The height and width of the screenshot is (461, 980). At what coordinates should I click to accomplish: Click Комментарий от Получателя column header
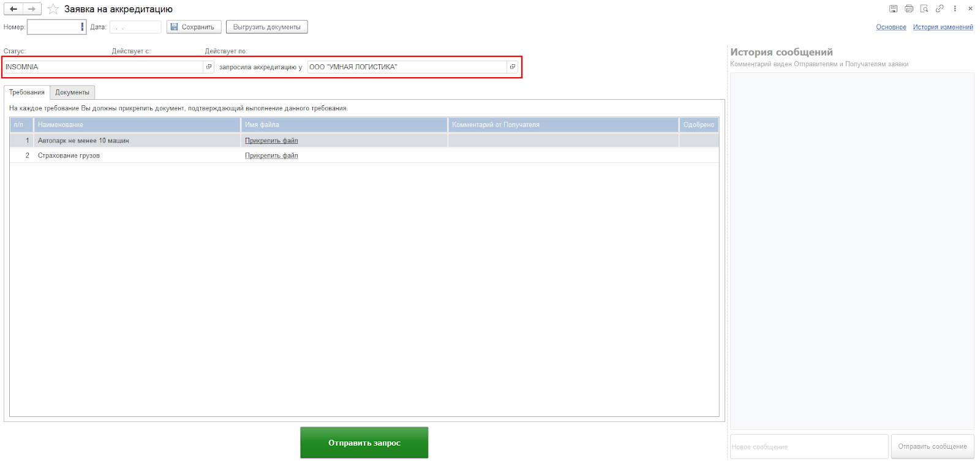[x=563, y=125]
